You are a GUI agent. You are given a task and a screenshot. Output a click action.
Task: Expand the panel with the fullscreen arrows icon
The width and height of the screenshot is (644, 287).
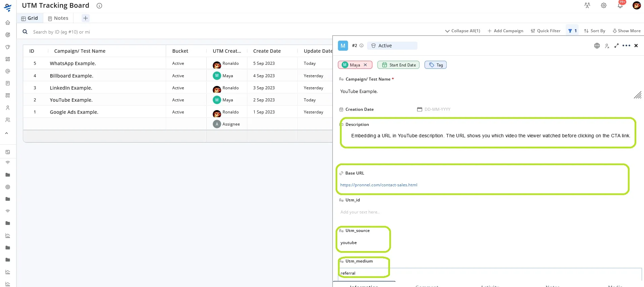pos(616,46)
